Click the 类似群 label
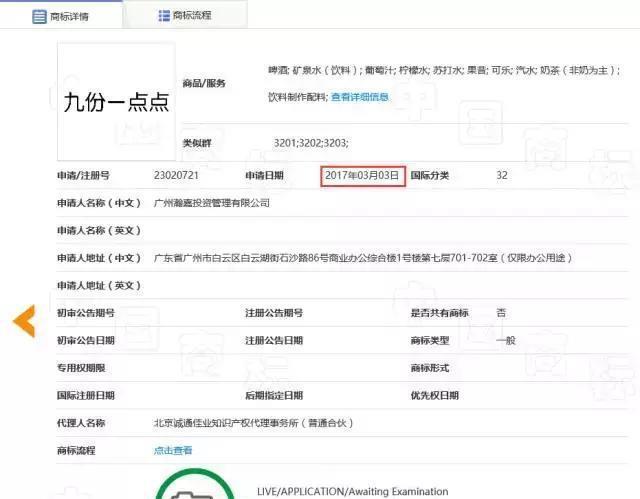Viewport: 640px width, 499px height. tap(197, 143)
